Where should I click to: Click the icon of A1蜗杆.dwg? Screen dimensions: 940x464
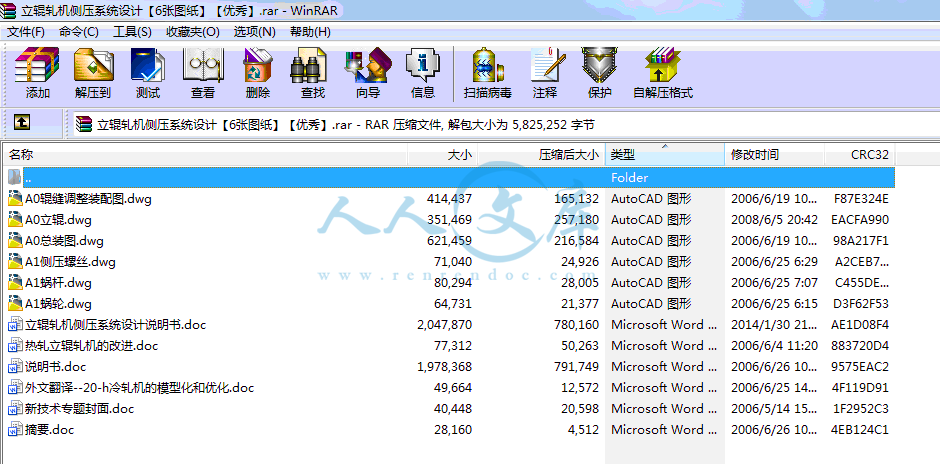15,283
